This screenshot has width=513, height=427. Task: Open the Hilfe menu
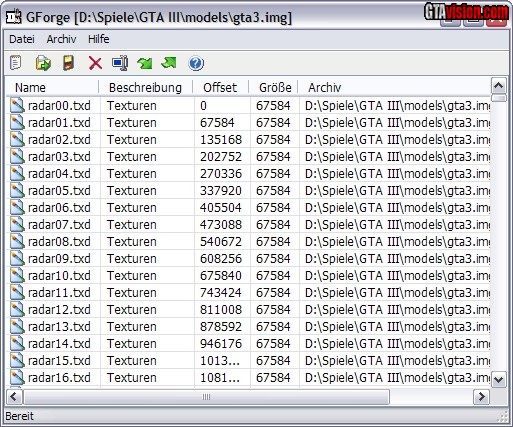pyautogui.click(x=99, y=39)
